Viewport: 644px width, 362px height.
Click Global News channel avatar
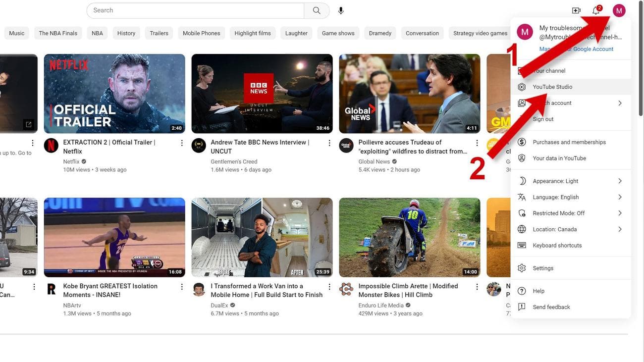click(346, 146)
